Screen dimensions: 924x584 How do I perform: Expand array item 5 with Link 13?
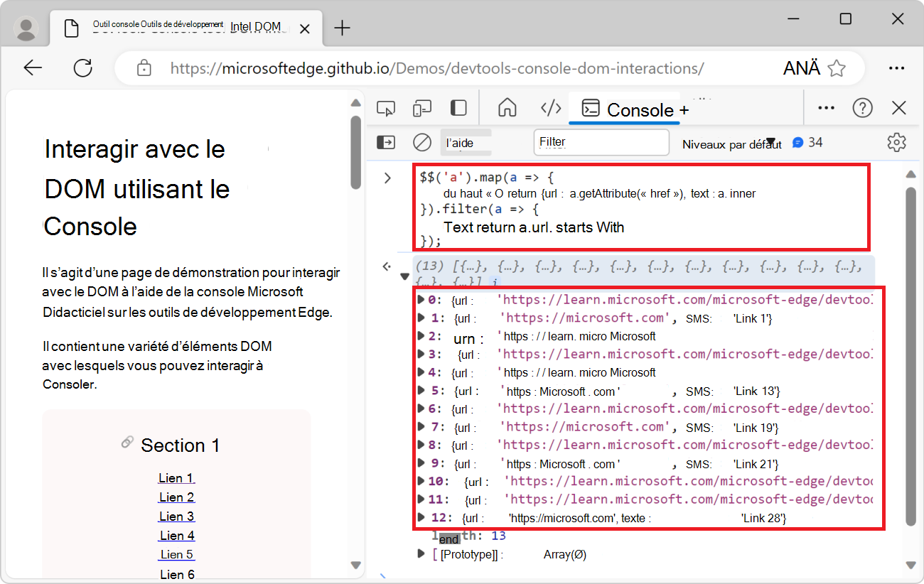click(421, 390)
